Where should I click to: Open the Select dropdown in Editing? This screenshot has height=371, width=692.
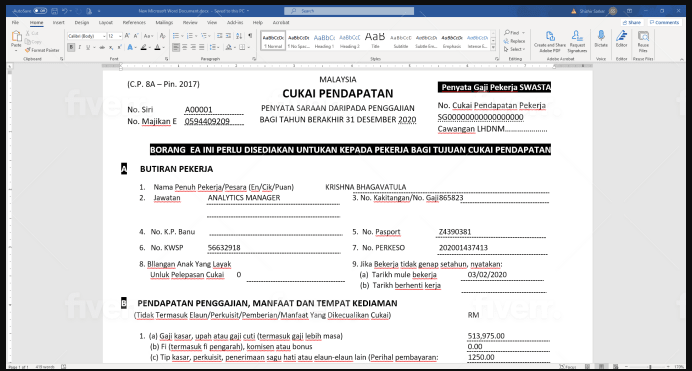point(515,49)
